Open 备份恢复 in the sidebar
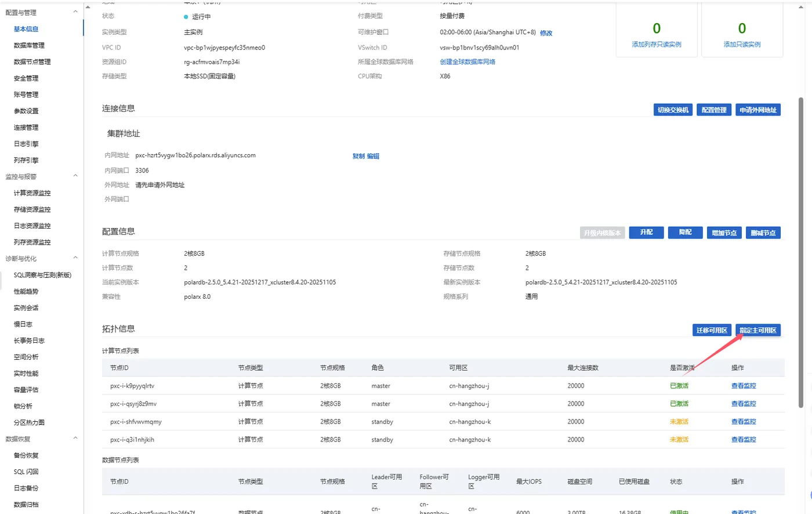Viewport: 812px width, 514px height. point(26,455)
